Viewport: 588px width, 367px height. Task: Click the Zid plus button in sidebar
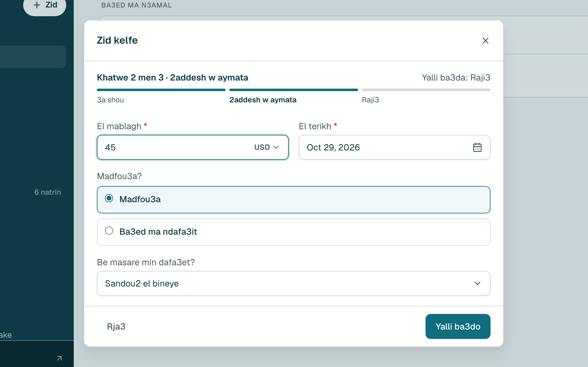point(45,5)
